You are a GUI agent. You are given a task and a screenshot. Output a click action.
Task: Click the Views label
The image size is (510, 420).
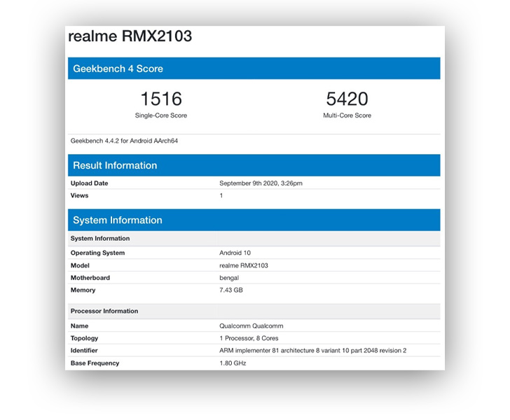79,195
